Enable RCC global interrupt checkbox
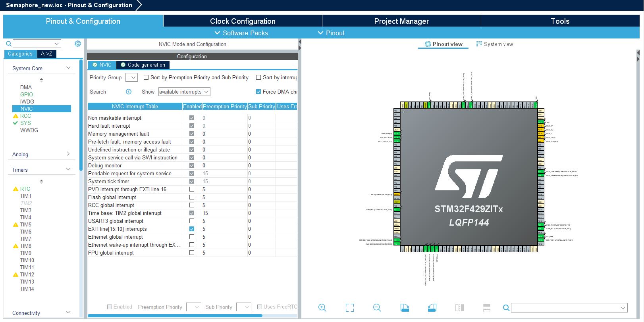Screen dimensions: 644x322 click(x=192, y=205)
